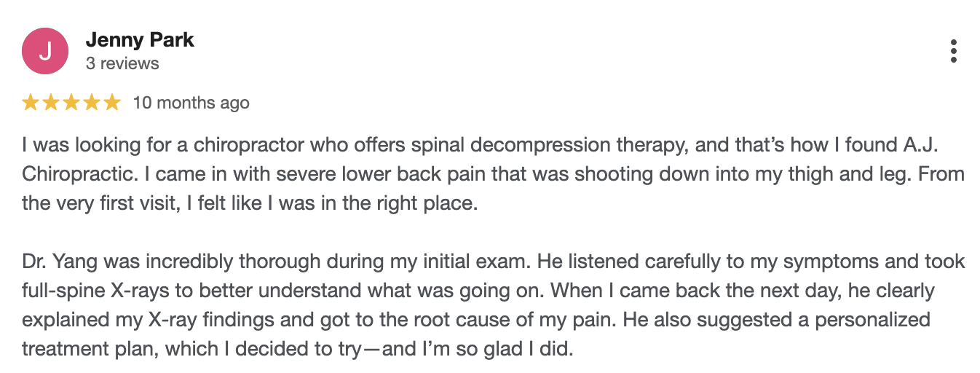The height and width of the screenshot is (373, 980).
Task: Click the pink J profile avatar
Action: (x=45, y=52)
